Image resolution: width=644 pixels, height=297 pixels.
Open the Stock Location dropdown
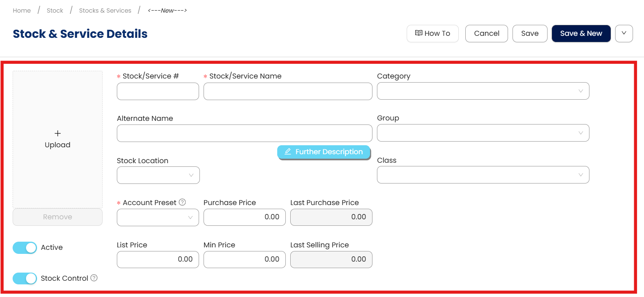point(158,175)
